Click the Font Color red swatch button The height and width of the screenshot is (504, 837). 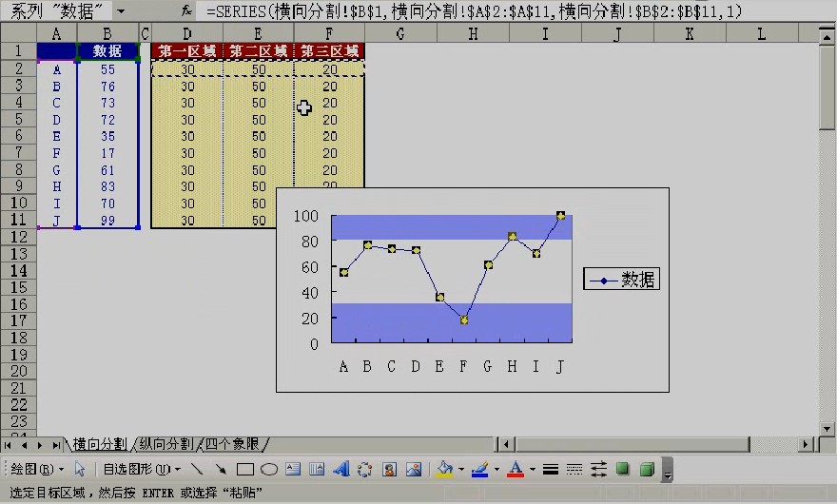point(516,470)
